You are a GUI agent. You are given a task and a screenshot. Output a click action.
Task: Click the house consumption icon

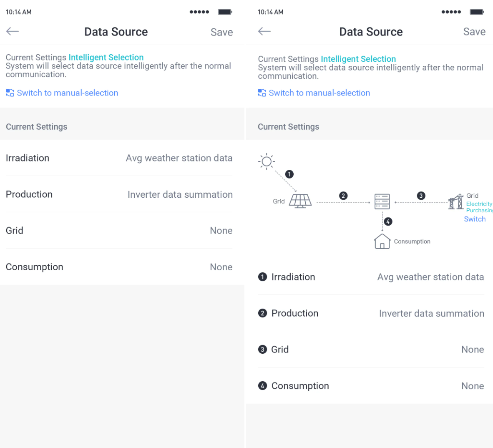[382, 242]
